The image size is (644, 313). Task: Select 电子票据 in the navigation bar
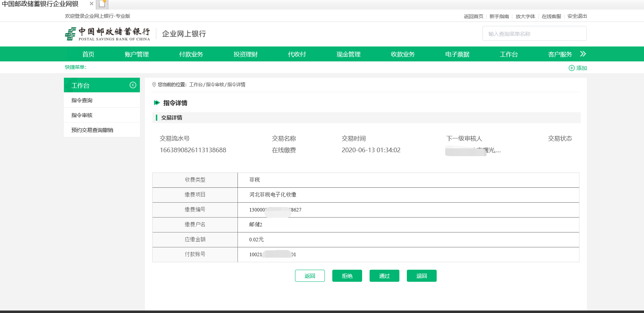click(x=457, y=54)
